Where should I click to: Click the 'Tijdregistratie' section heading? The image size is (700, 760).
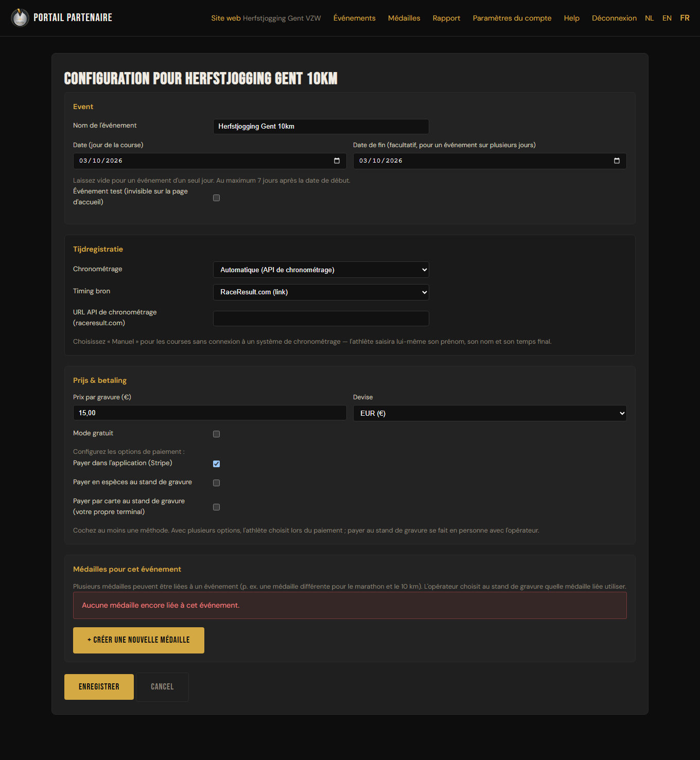pyautogui.click(x=98, y=249)
